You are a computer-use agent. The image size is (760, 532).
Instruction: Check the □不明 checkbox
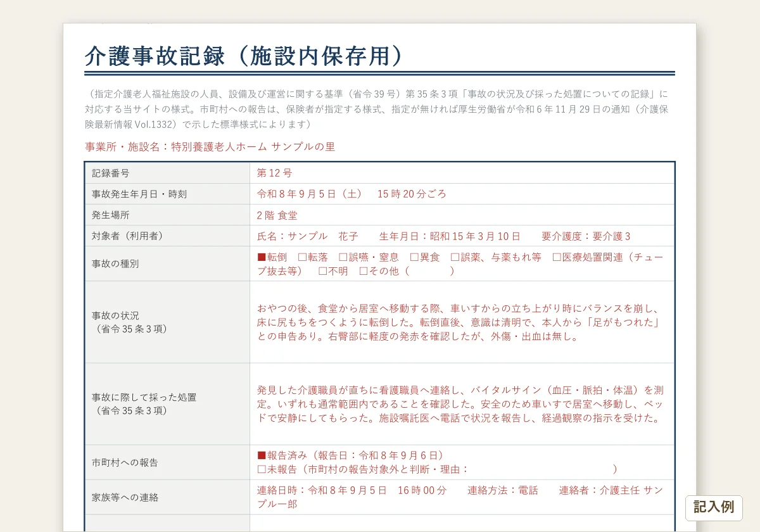pyautogui.click(x=322, y=271)
